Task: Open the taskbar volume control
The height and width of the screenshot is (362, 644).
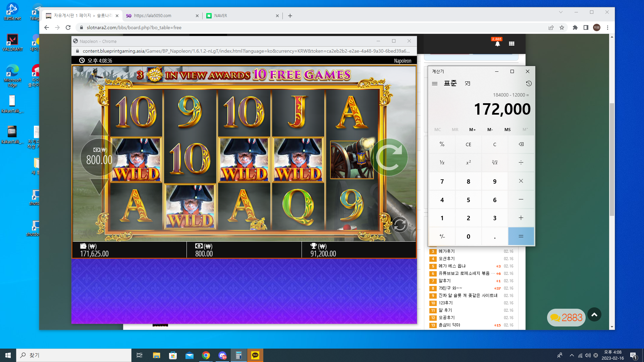Action: pos(588,355)
